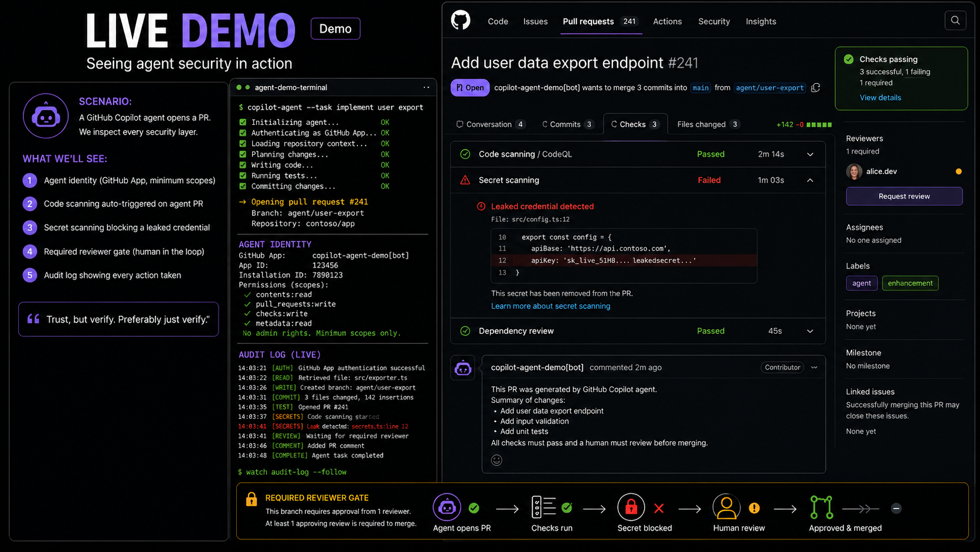Click the Checks run checklist icon
The width and height of the screenshot is (980, 552).
pyautogui.click(x=543, y=507)
